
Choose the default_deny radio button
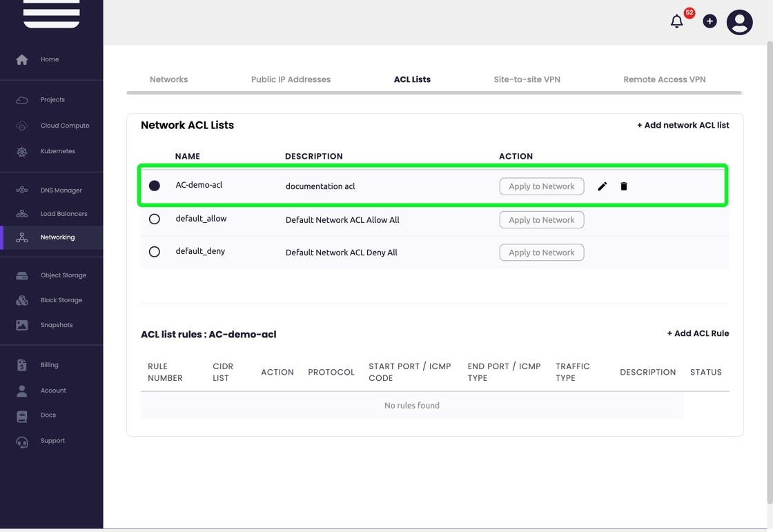click(155, 252)
